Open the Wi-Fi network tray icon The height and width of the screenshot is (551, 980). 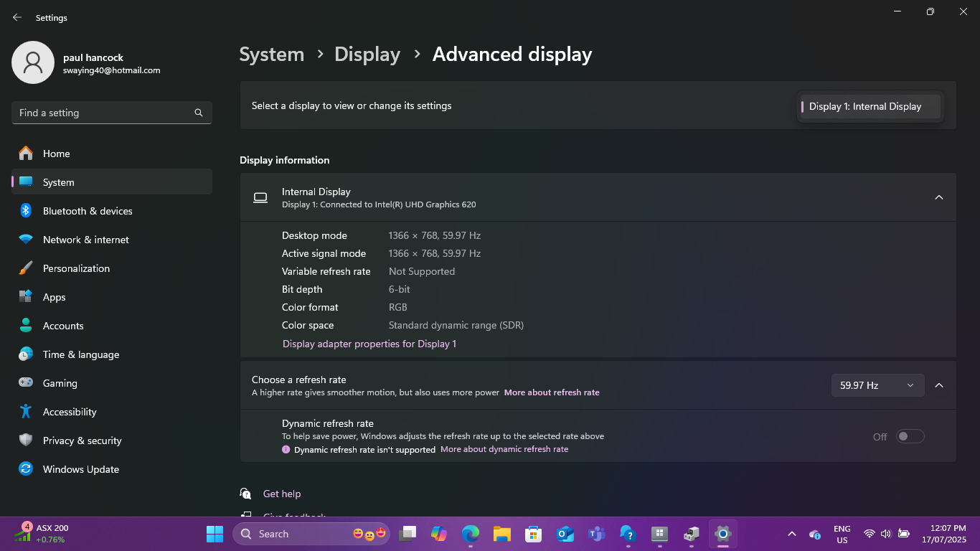pos(870,534)
